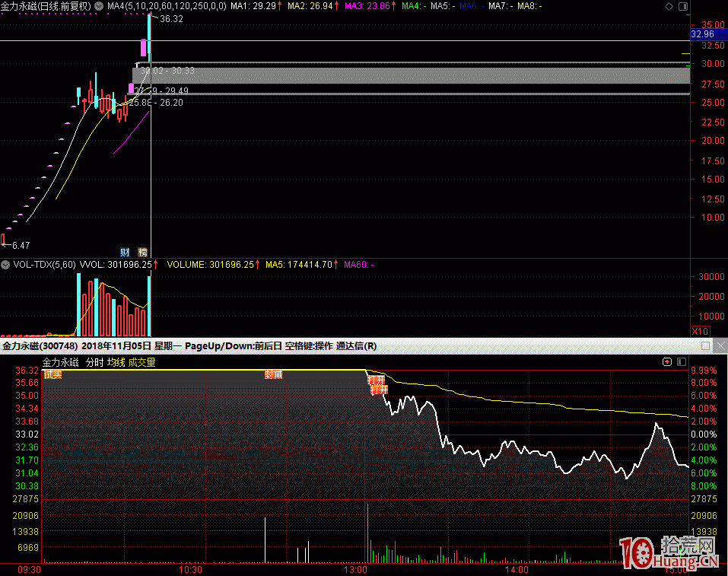The width and height of the screenshot is (728, 576).
Task: Click the 20.00 price axis label on K-line chart
Action: point(713,140)
